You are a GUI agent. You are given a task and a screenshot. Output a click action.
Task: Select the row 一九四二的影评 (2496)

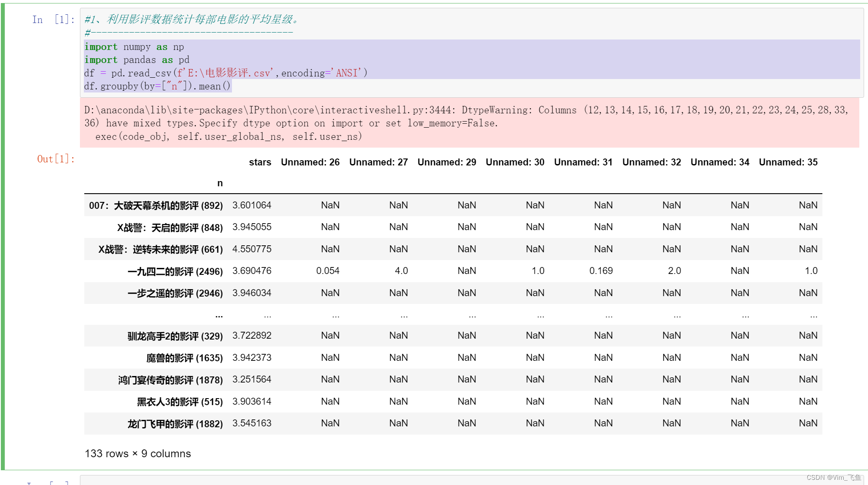click(453, 271)
